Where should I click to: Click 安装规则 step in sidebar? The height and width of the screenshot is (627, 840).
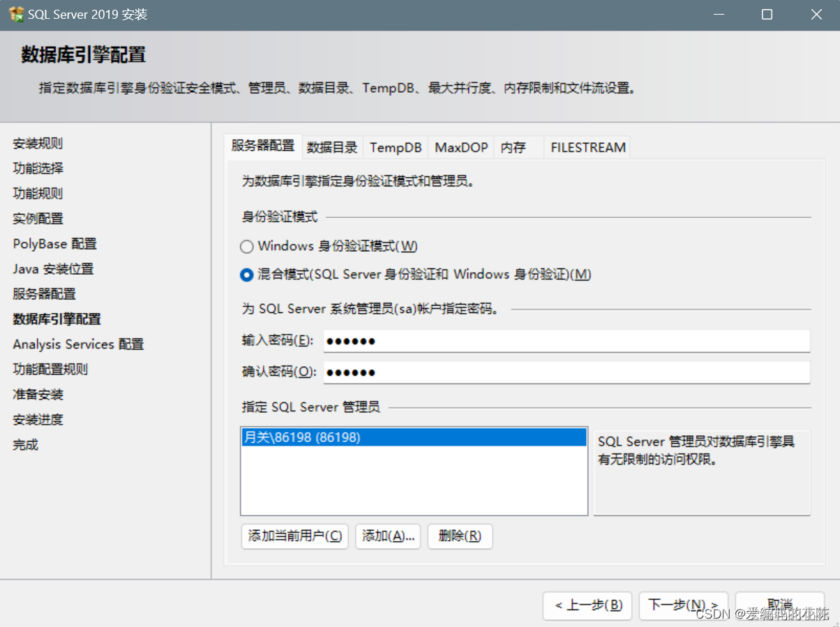(38, 144)
